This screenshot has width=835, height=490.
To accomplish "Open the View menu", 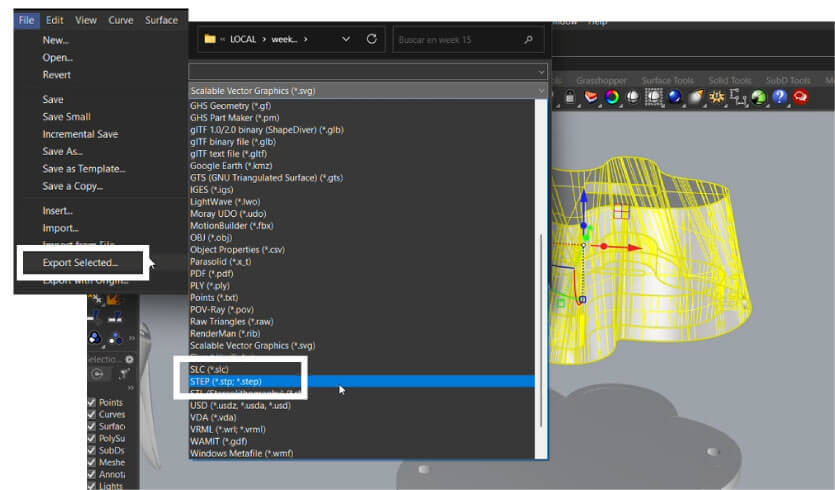I will tap(86, 20).
